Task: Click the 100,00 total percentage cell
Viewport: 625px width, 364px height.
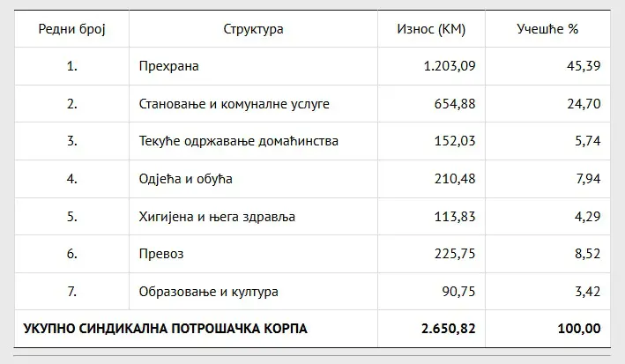Action: (x=579, y=329)
